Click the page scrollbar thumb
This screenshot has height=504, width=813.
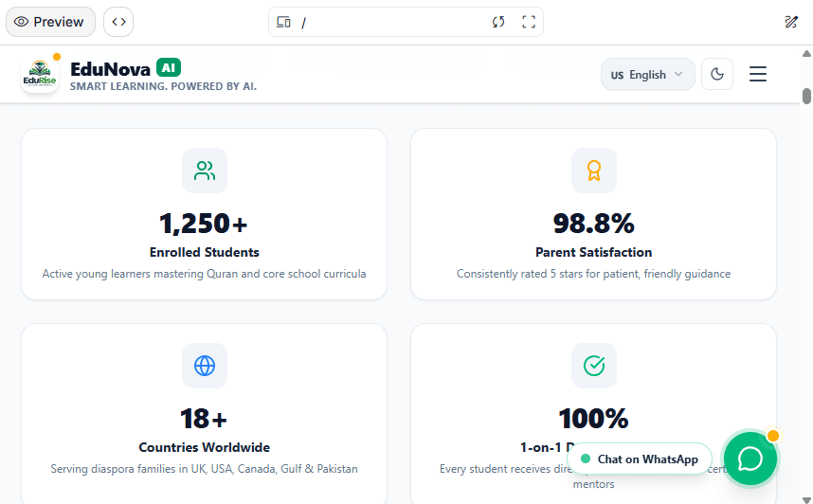(x=806, y=97)
